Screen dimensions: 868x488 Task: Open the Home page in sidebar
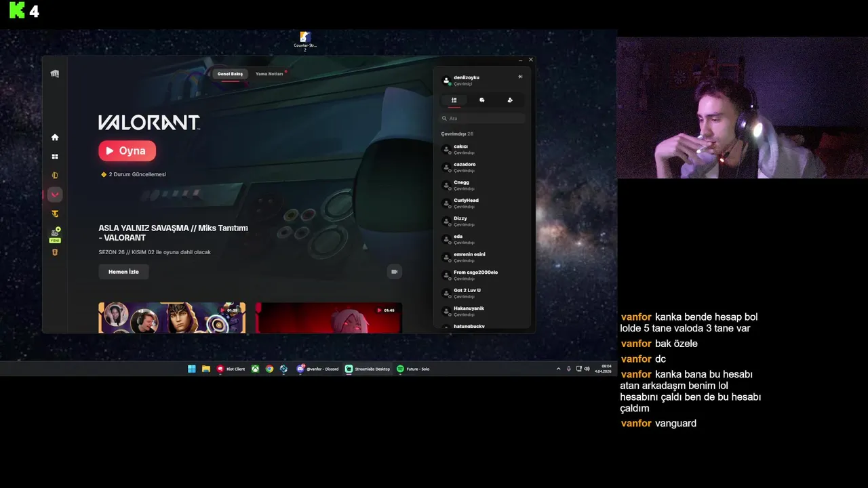55,138
